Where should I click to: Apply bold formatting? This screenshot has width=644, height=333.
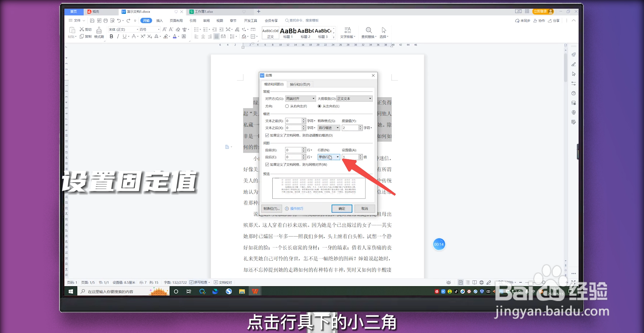111,37
